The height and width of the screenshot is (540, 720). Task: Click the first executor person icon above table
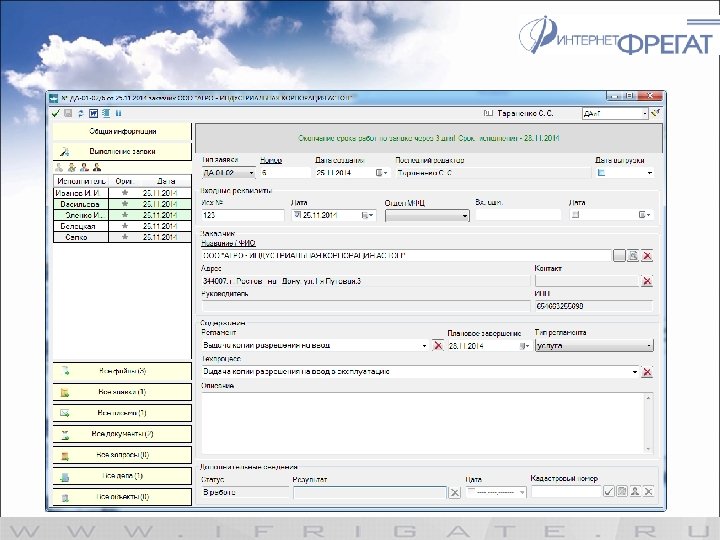60,167
